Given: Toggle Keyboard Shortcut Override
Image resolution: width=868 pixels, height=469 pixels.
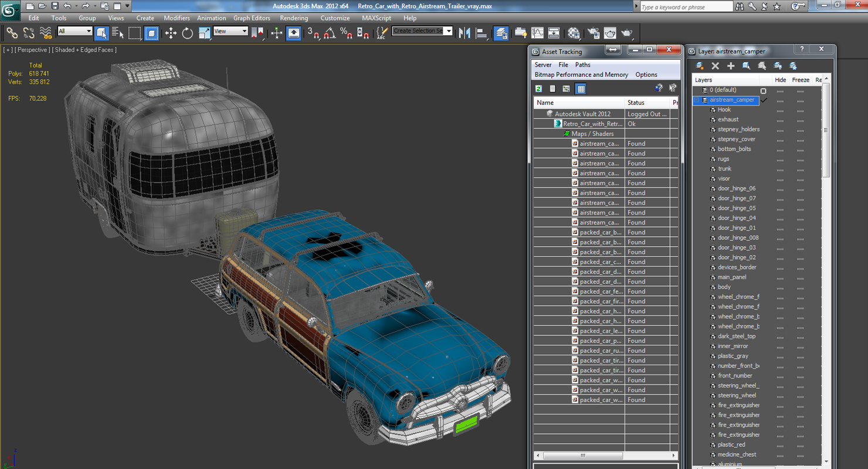Looking at the screenshot, I should coord(294,33).
